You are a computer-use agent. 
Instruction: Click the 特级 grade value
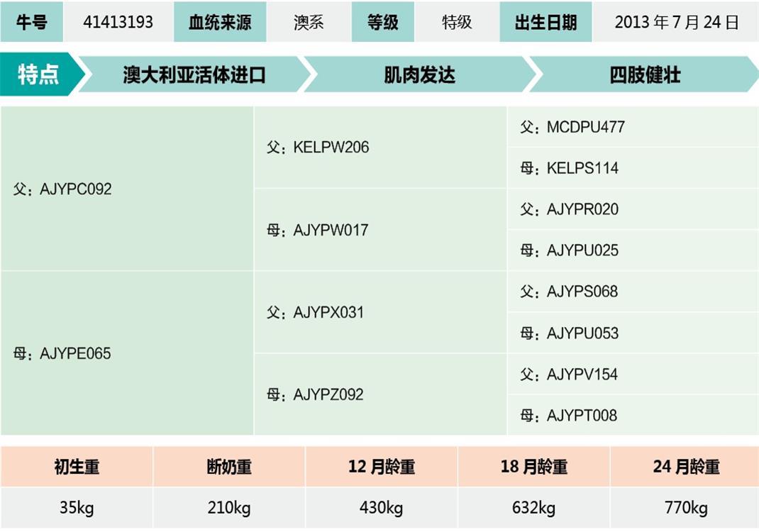tap(457, 22)
